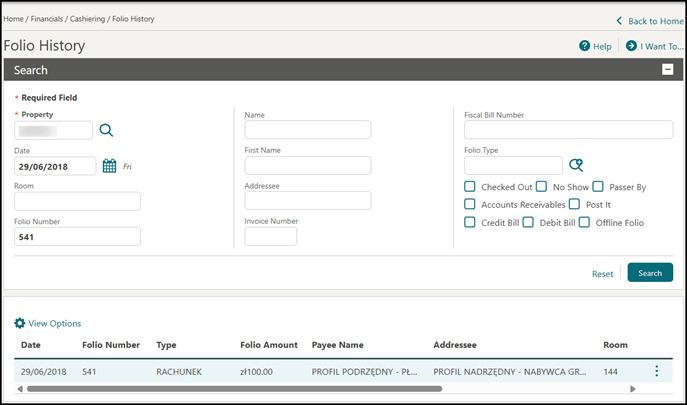Sort by the Folio Number column header
This screenshot has height=405, width=687.
(x=111, y=345)
